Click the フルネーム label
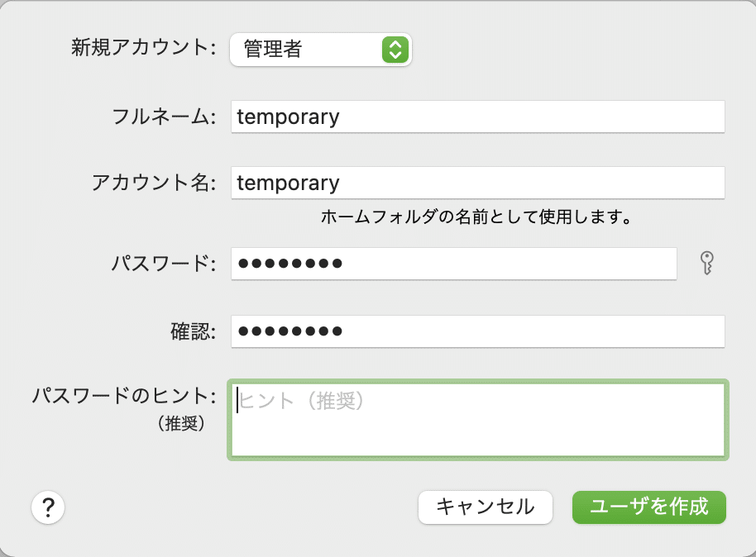This screenshot has width=756, height=557. [x=163, y=117]
